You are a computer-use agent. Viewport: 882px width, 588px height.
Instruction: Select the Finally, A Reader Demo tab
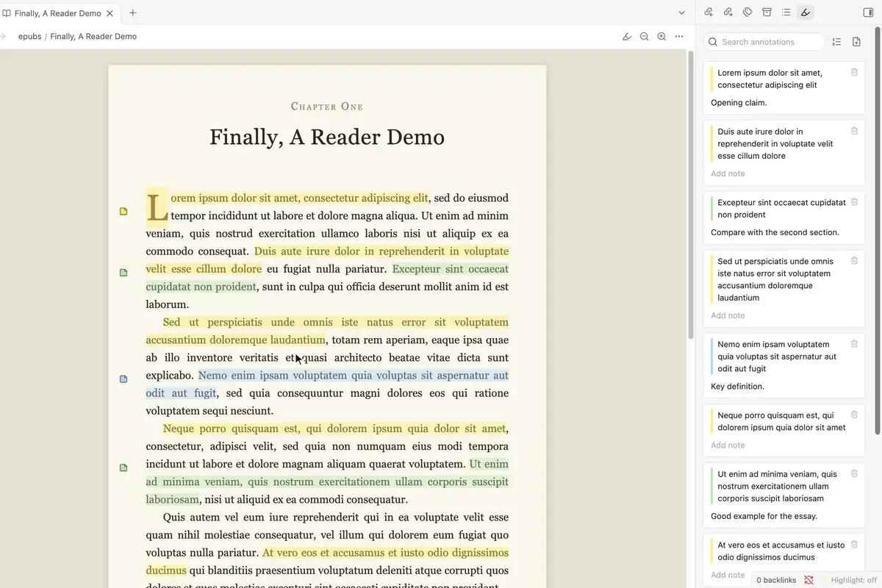point(59,13)
